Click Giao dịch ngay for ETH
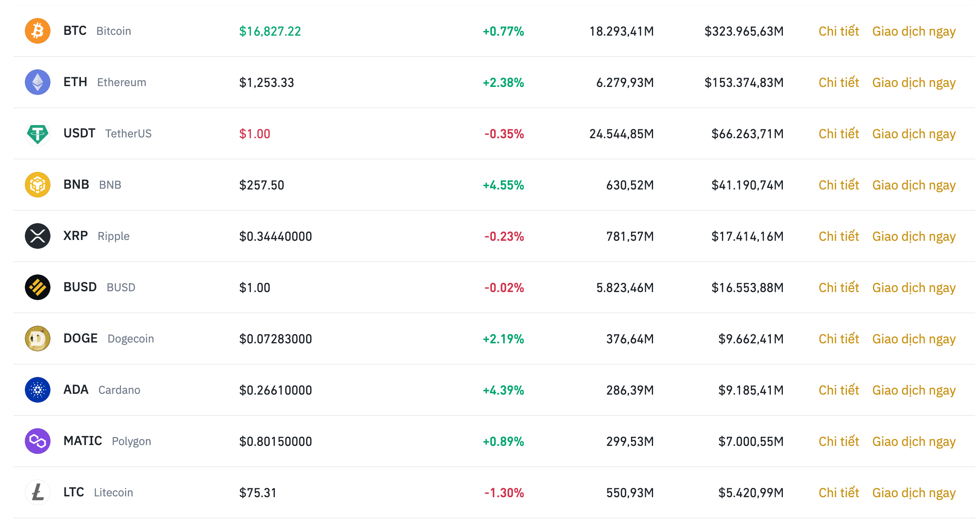Image resolution: width=980 pixels, height=520 pixels. (914, 83)
